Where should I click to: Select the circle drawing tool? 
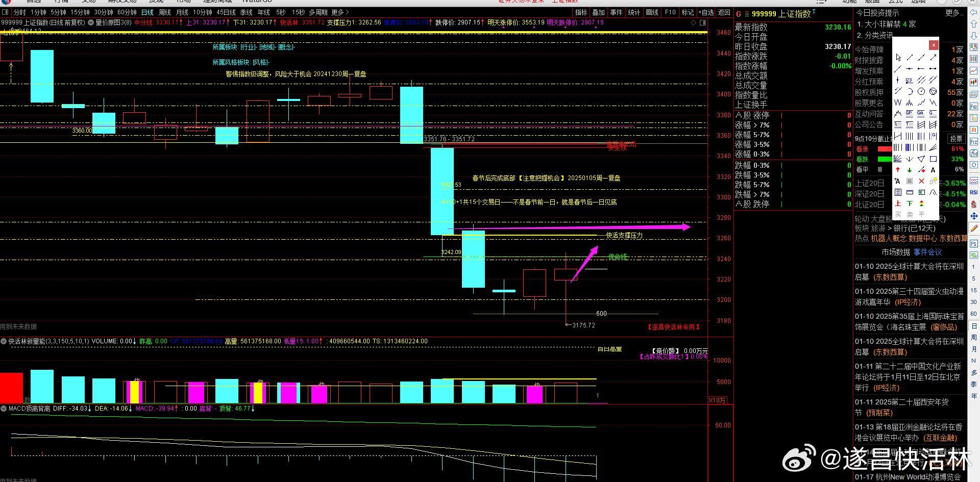point(921,92)
